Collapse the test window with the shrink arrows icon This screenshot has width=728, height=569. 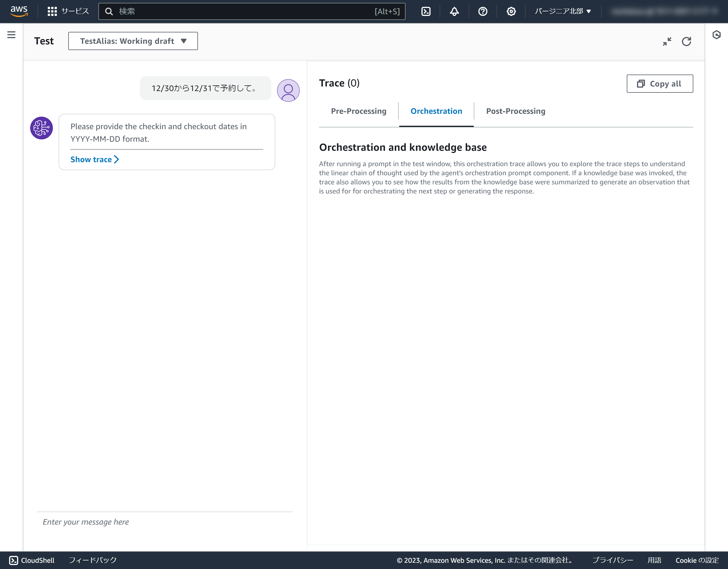coord(667,41)
